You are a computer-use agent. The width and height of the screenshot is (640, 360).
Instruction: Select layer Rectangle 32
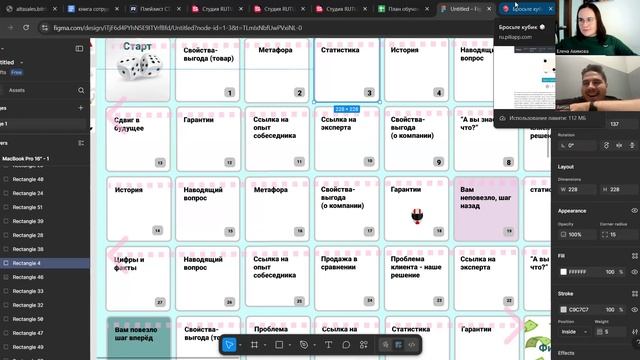tap(28, 305)
